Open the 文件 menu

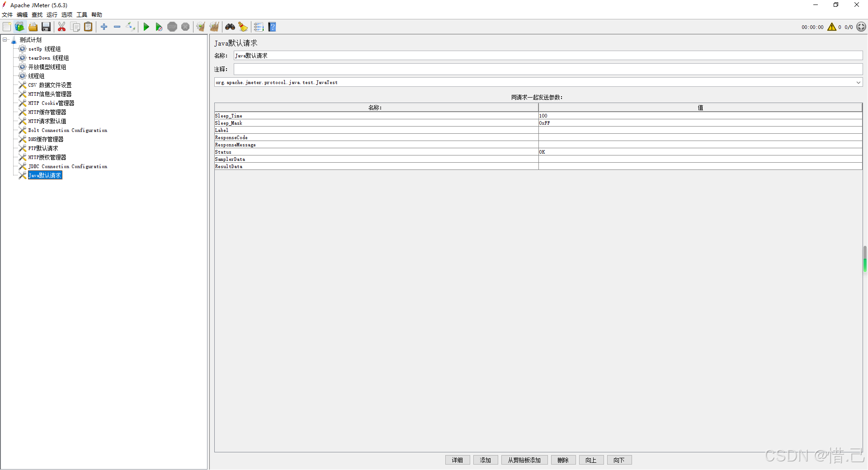point(7,15)
